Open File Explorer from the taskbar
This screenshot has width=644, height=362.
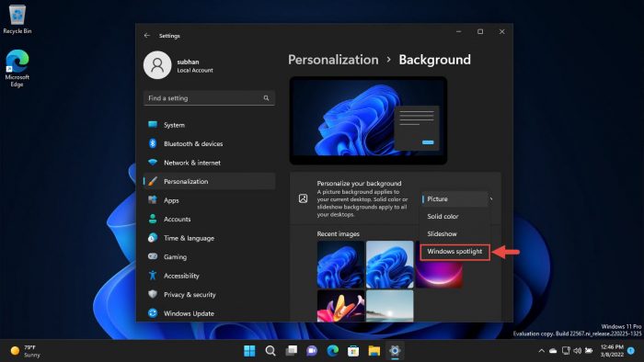(374, 351)
